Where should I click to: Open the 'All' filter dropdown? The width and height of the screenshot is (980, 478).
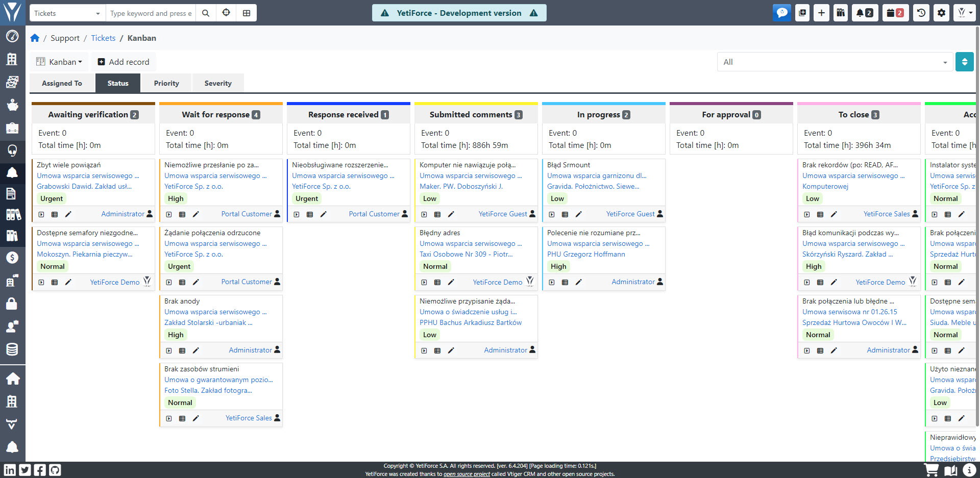tap(835, 62)
